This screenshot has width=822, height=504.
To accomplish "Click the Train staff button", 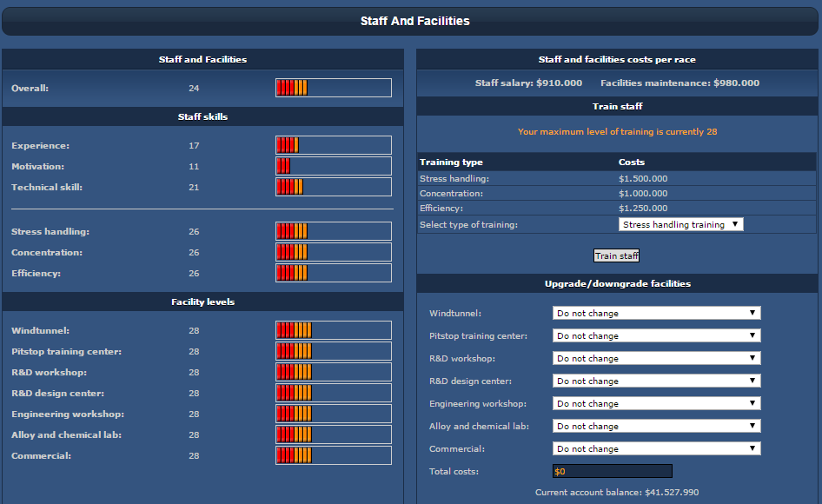I will 617,255.
